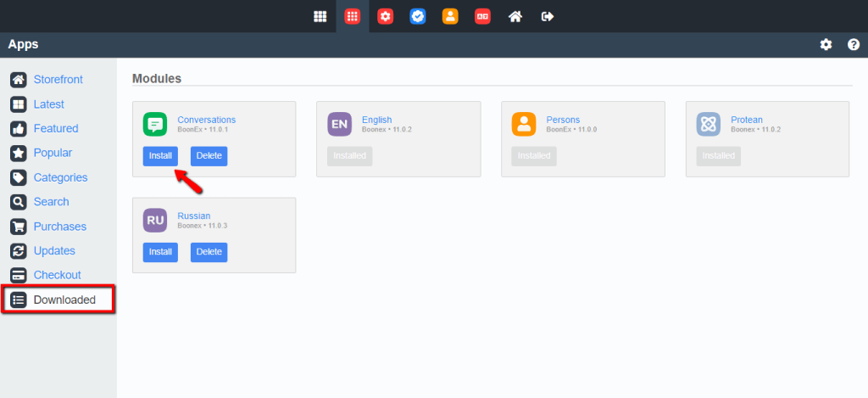The image size is (868, 398).
Task: Click the help question mark icon
Action: coord(853,45)
